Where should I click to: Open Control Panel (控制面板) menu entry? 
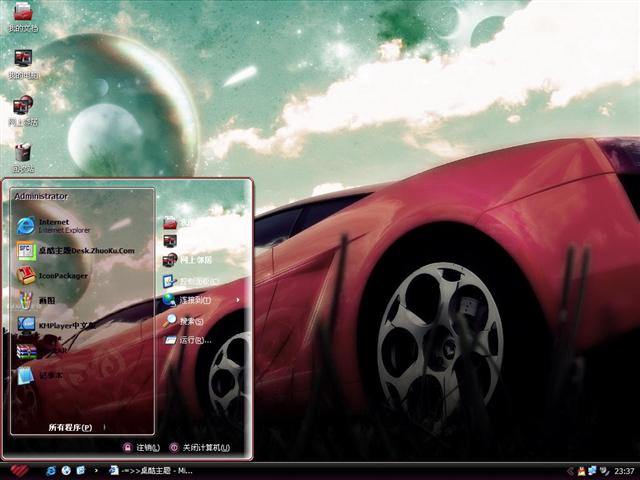pos(195,281)
